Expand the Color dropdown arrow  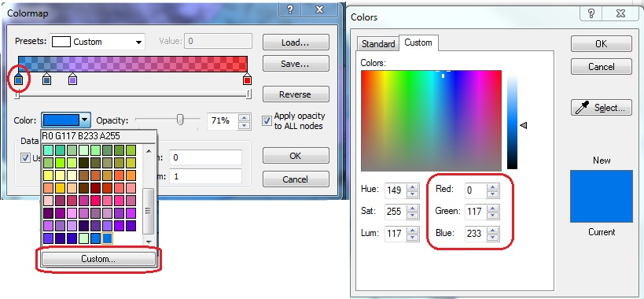85,120
